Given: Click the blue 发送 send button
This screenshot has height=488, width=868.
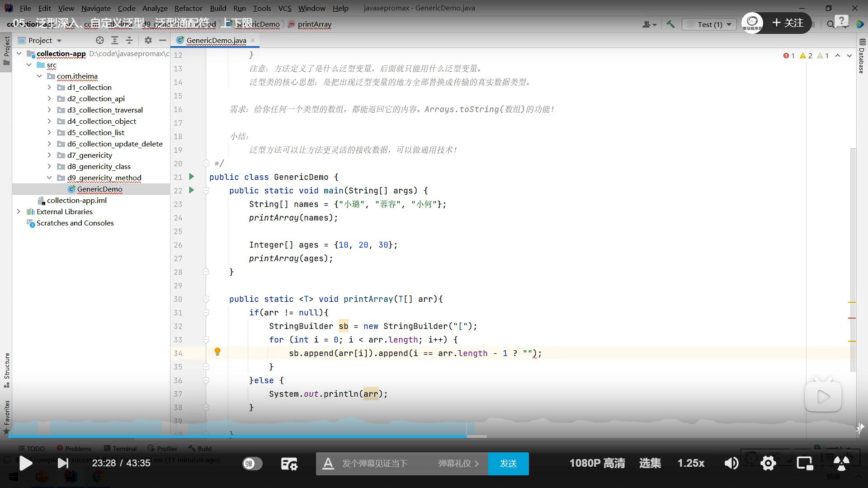Looking at the screenshot, I should click(508, 464).
